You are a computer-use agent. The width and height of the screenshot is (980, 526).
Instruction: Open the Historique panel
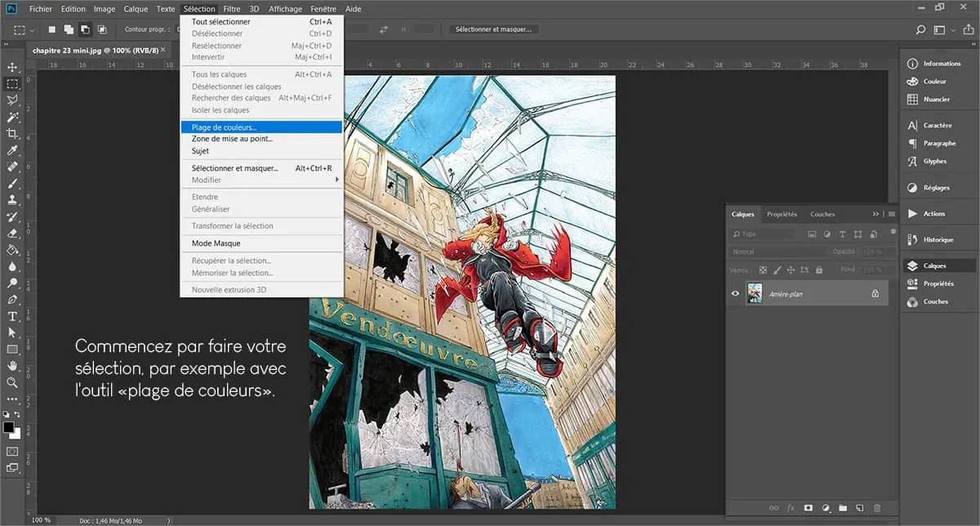(x=939, y=240)
